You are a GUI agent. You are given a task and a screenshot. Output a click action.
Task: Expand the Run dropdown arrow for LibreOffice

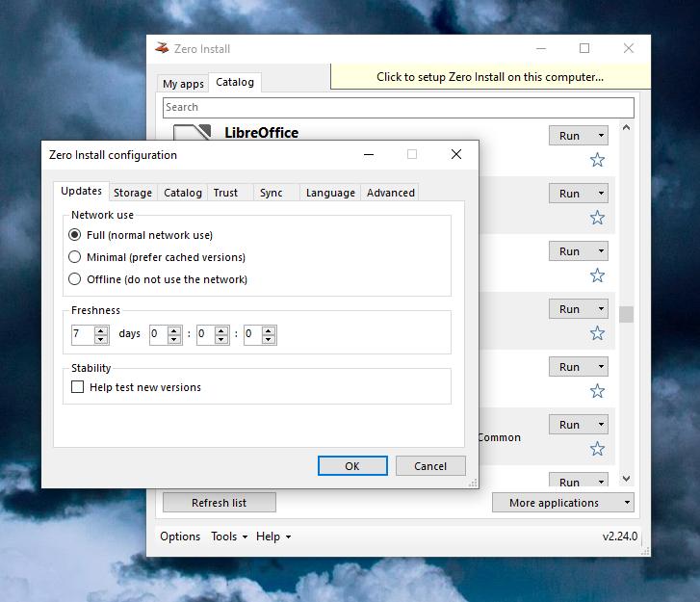[602, 135]
